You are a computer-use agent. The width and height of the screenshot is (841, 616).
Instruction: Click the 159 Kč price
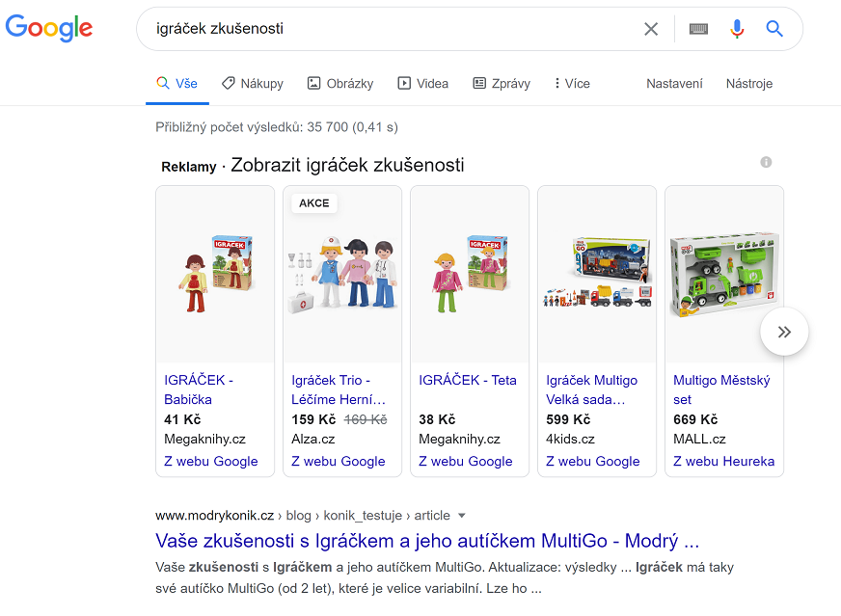[313, 419]
